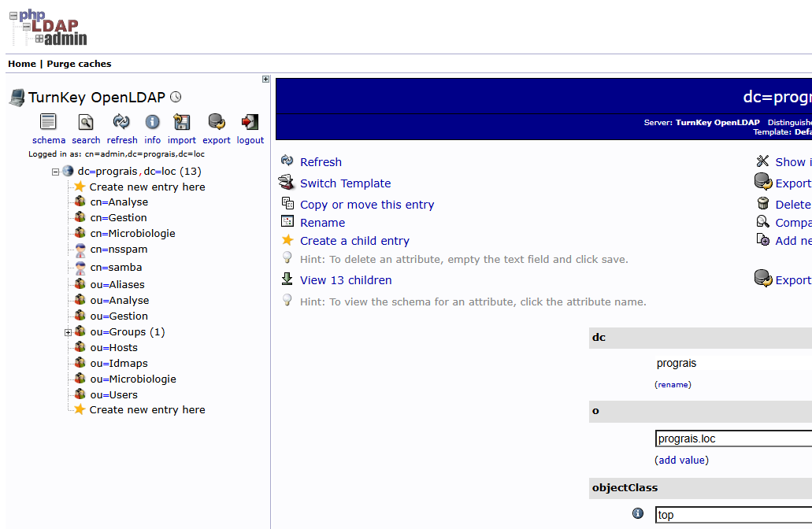812x529 pixels.
Task: Click the objectClass field containing top
Action: click(x=733, y=515)
